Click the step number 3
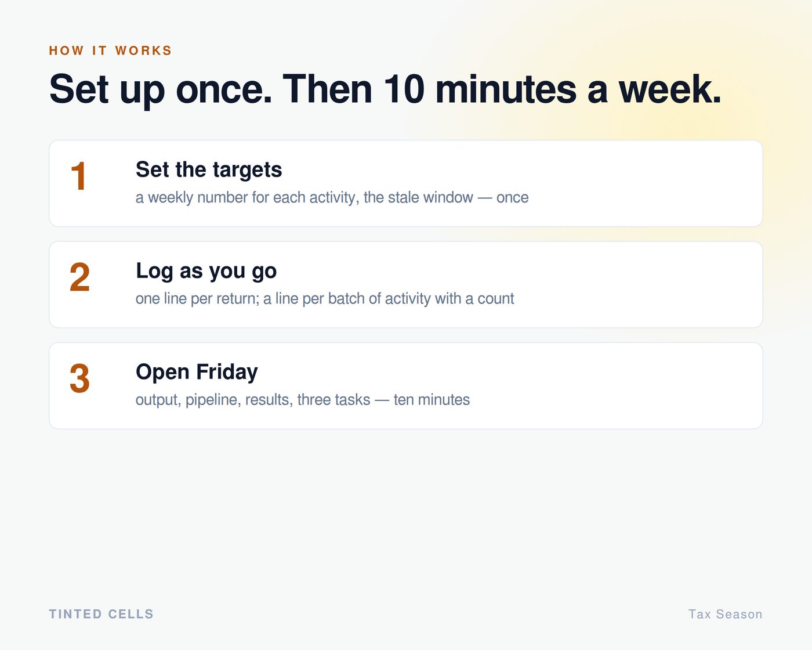The height and width of the screenshot is (650, 812). (79, 378)
